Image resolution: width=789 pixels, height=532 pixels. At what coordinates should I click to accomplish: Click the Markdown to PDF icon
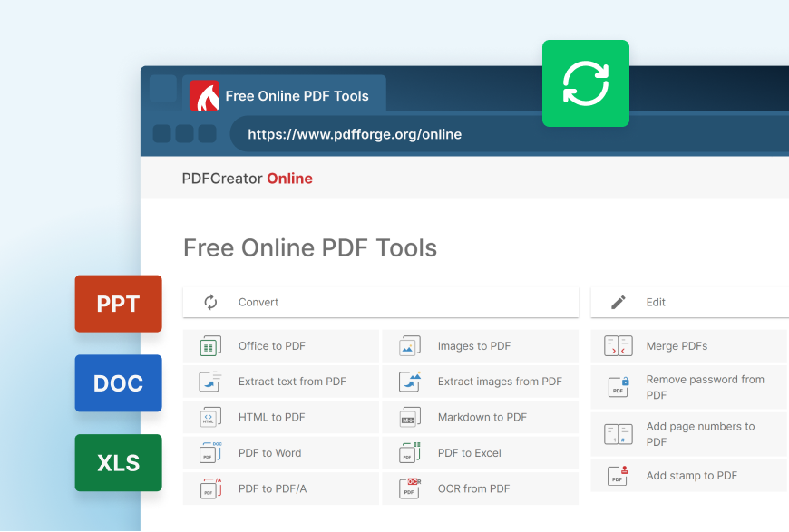[410, 418]
